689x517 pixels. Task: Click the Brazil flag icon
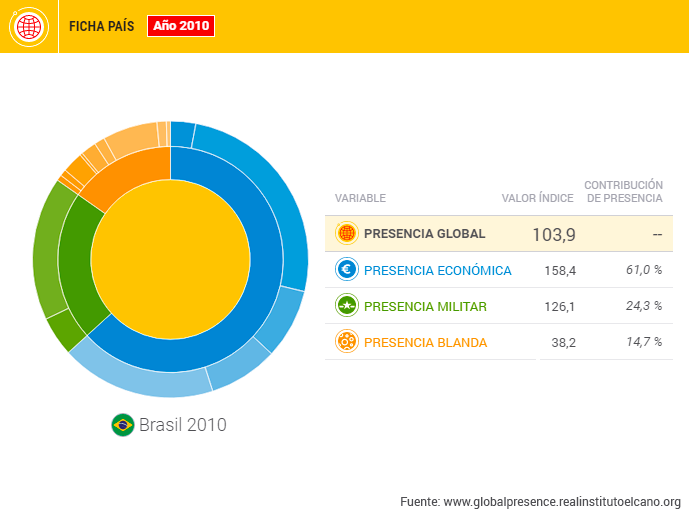tap(122, 425)
